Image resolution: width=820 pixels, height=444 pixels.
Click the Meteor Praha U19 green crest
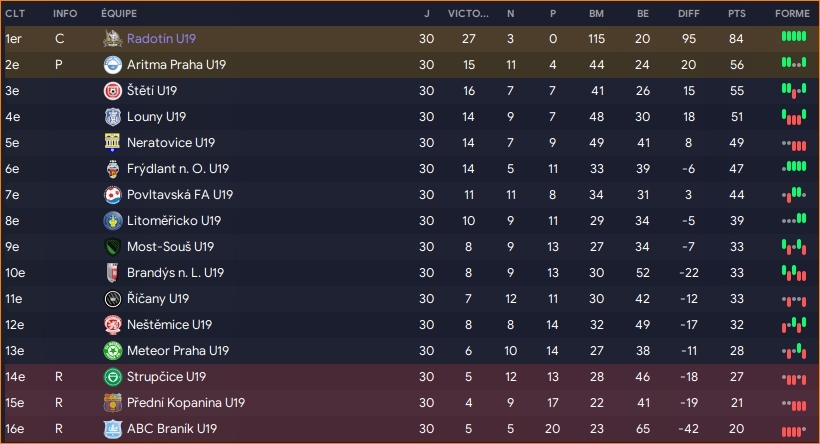pyautogui.click(x=112, y=351)
